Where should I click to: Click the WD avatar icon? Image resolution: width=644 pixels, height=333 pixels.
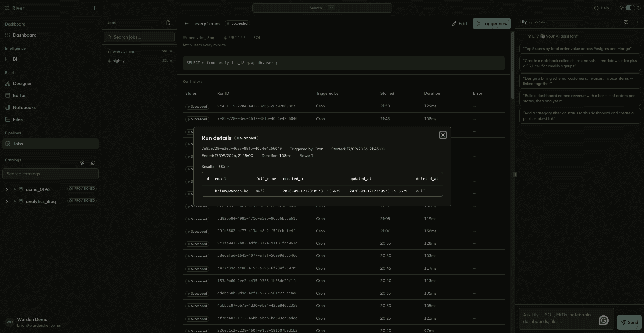coord(10,322)
